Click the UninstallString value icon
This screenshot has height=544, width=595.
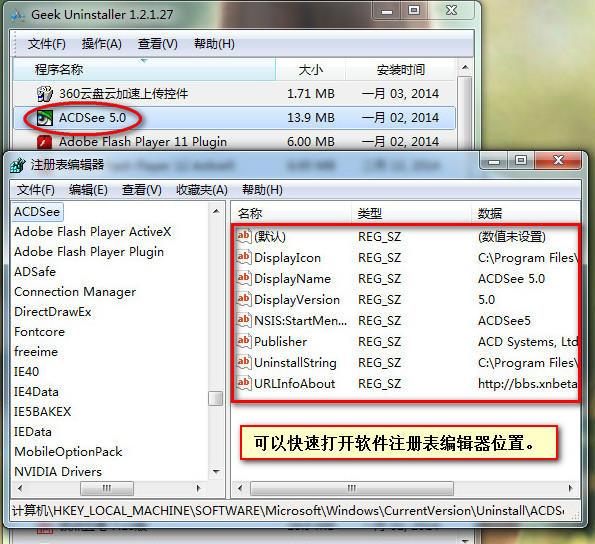[x=243, y=362]
